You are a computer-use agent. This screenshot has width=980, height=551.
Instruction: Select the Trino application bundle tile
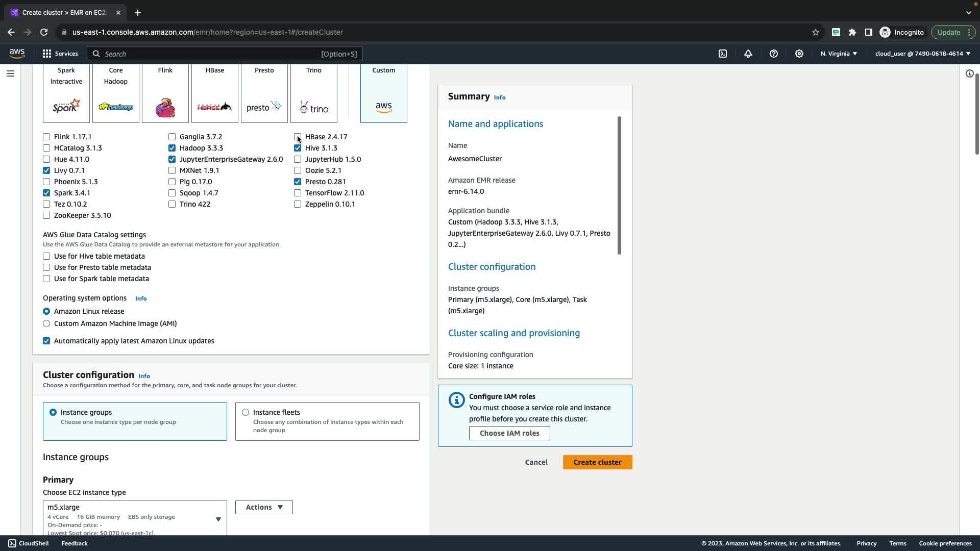tap(313, 93)
